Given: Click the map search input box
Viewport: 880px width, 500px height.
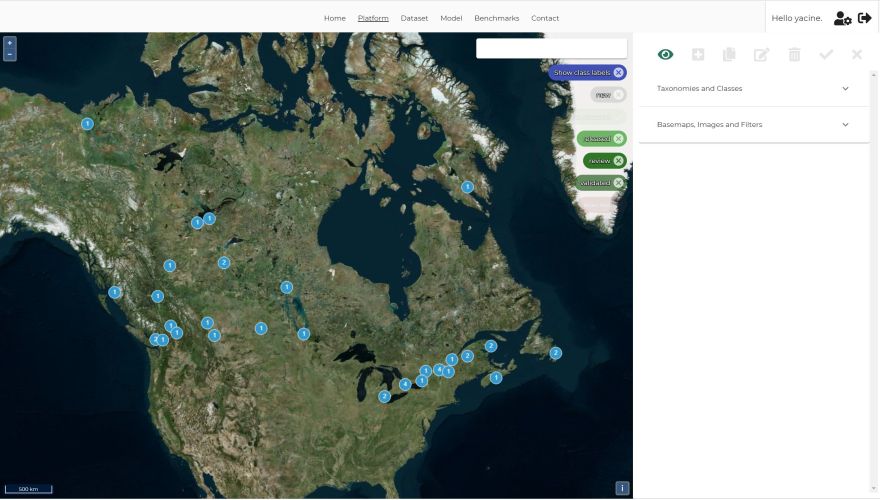Looking at the screenshot, I should coord(551,48).
